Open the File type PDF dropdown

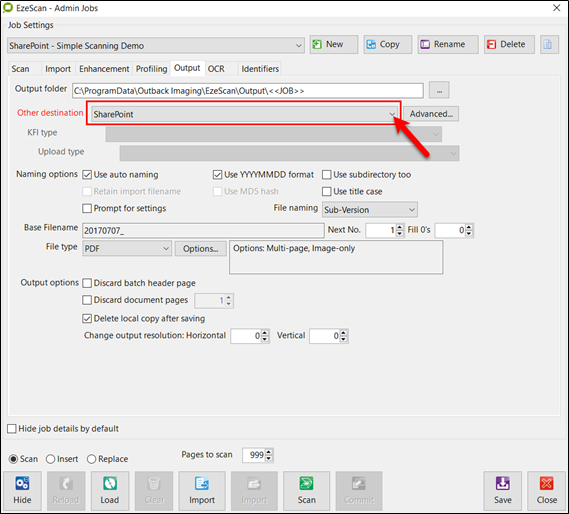(x=127, y=249)
